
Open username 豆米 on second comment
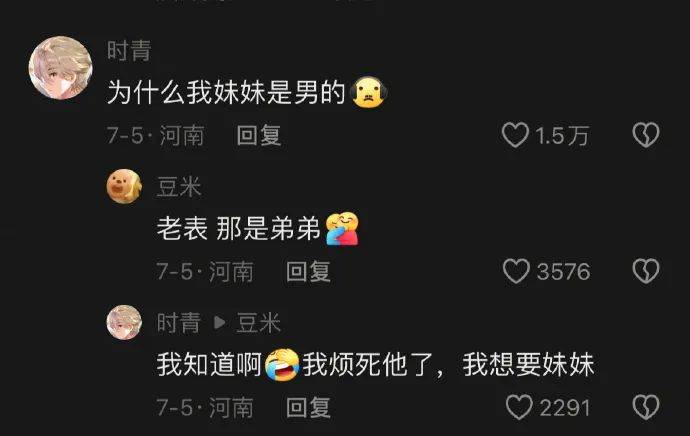point(179,187)
